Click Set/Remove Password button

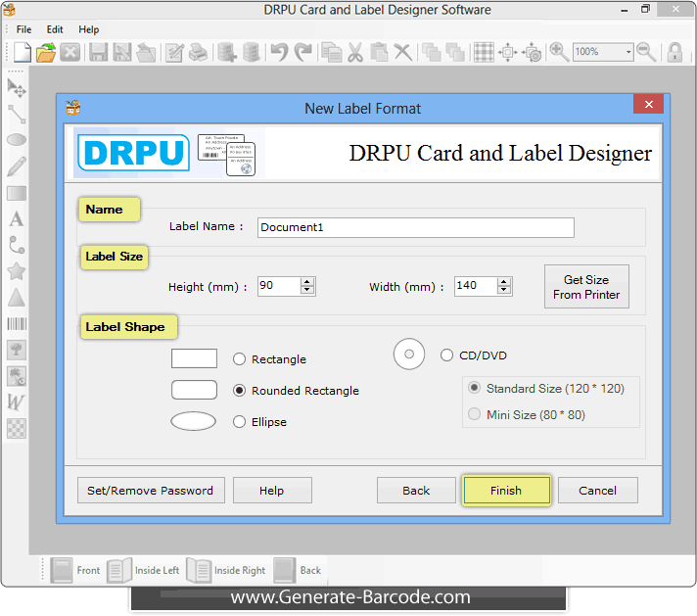pos(151,491)
